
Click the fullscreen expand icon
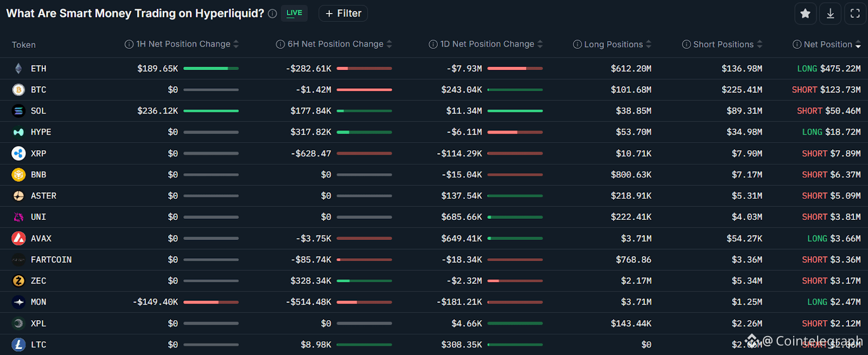(855, 14)
